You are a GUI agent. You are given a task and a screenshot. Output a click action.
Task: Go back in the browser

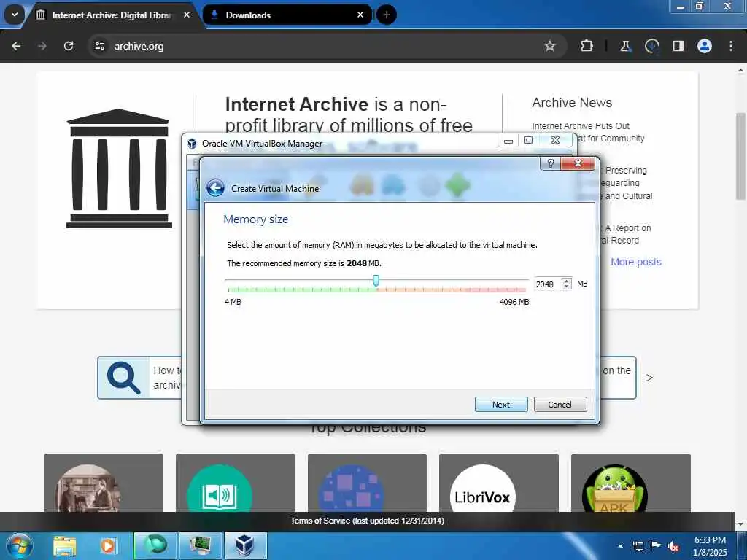coord(16,46)
